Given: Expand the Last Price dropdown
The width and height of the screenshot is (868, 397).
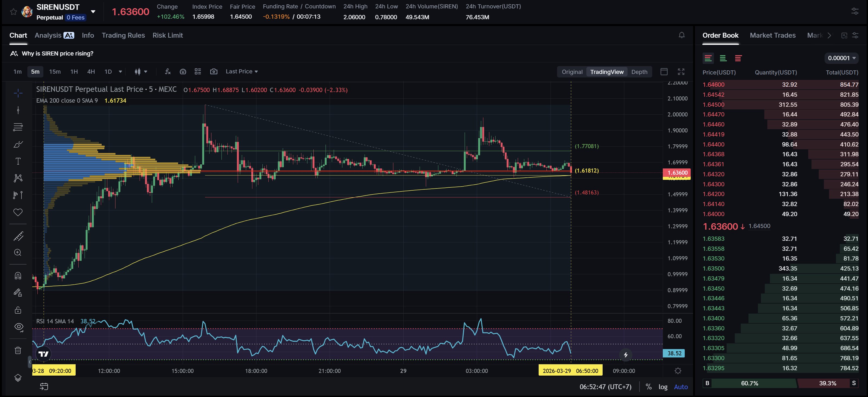Looking at the screenshot, I should pyautogui.click(x=242, y=71).
